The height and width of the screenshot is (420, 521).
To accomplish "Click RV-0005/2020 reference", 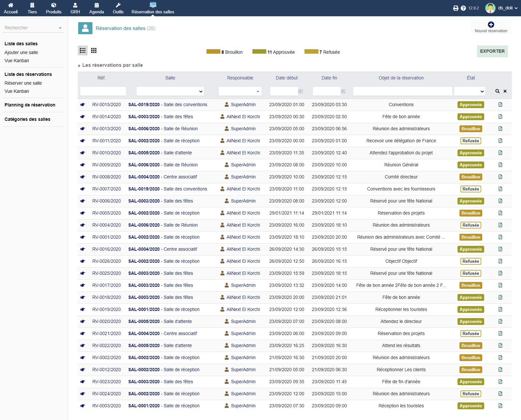I will click(106, 213).
